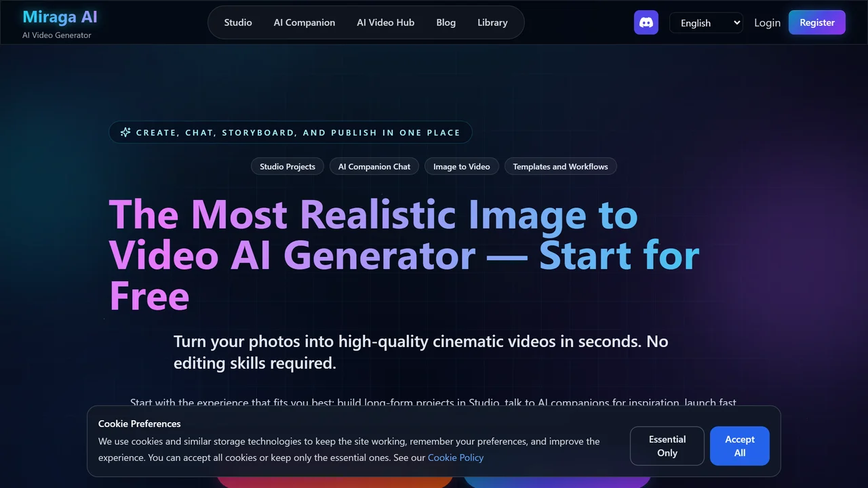Open the English language dropdown

click(706, 22)
